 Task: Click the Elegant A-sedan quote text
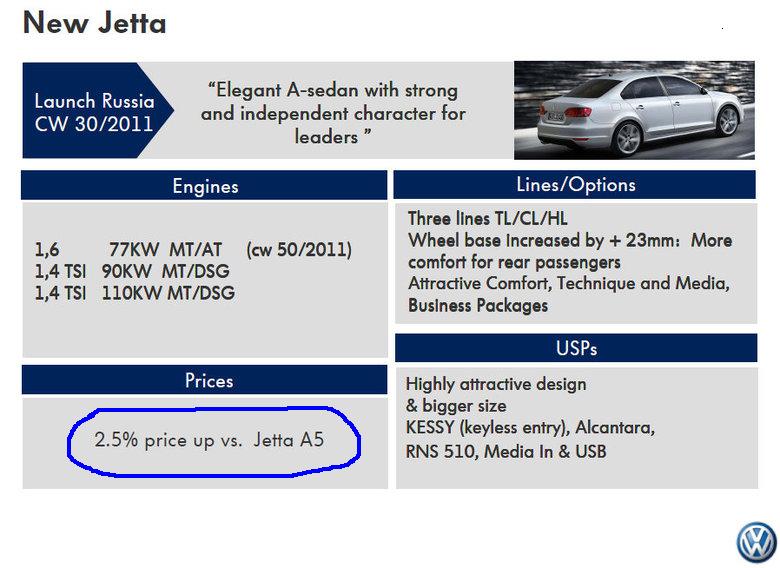click(x=333, y=113)
